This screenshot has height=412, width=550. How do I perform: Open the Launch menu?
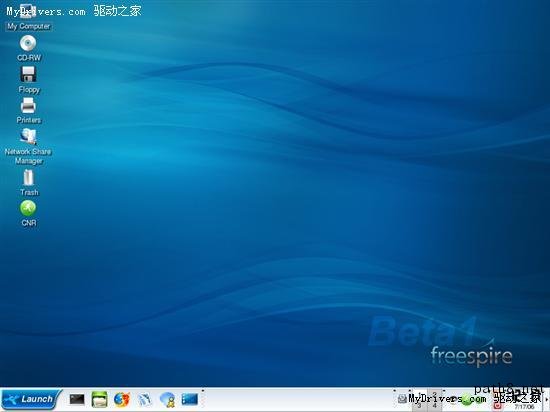pos(31,399)
